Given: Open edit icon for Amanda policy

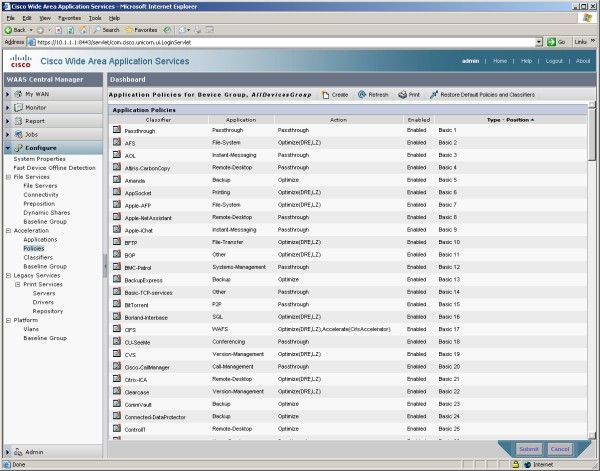Looking at the screenshot, I should pos(117,179).
